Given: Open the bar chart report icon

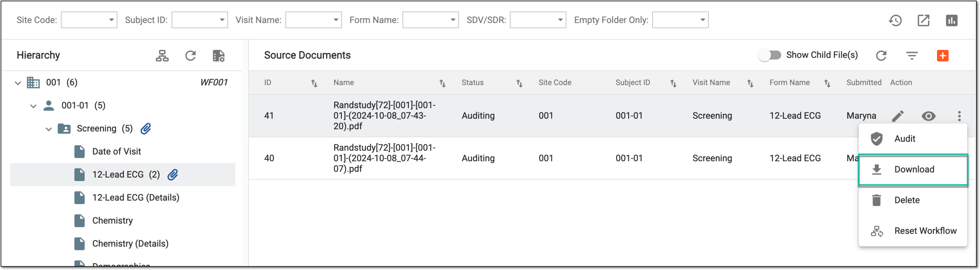Looking at the screenshot, I should [x=951, y=20].
